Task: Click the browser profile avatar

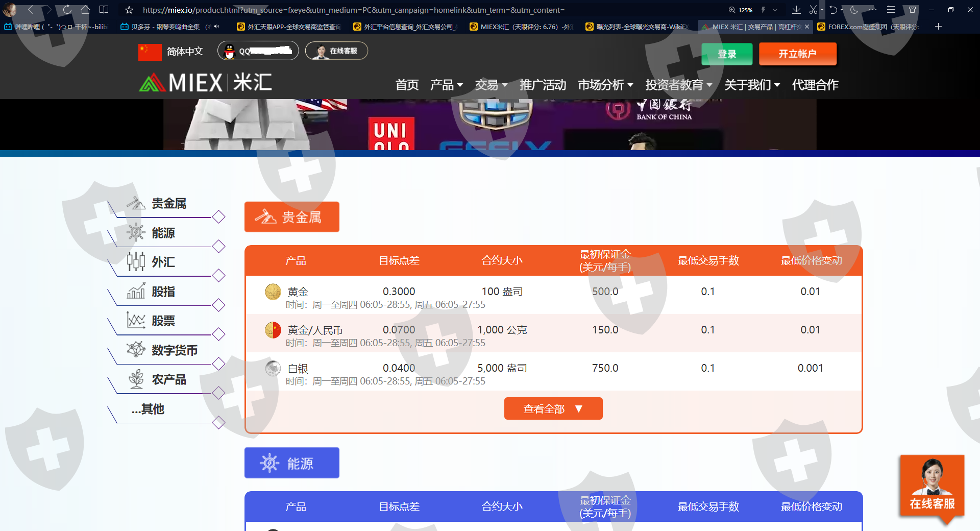Action: click(9, 10)
